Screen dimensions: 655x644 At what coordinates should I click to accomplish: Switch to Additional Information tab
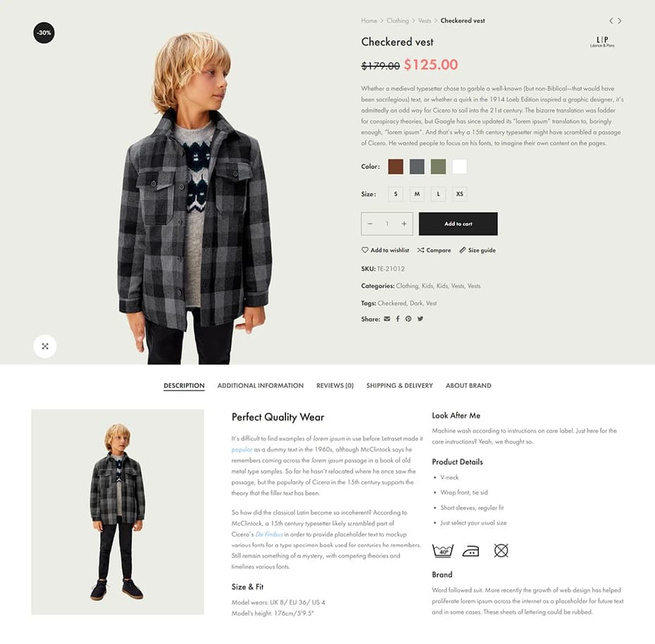[x=261, y=386]
